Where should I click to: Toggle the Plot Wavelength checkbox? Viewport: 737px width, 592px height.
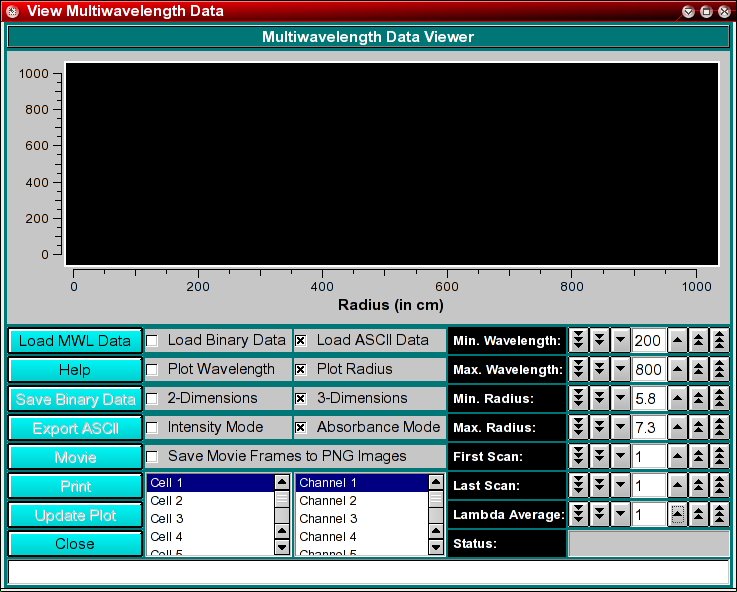pos(153,369)
